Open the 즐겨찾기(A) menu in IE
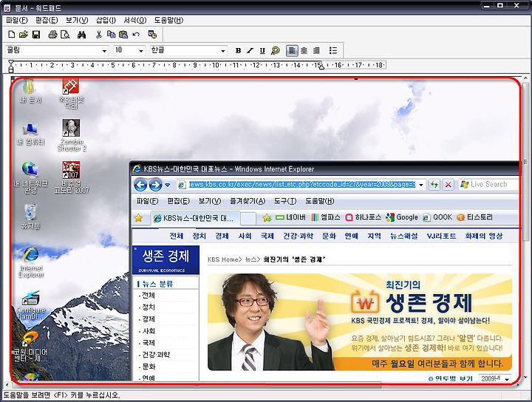The width and height of the screenshot is (532, 402). pos(248,201)
